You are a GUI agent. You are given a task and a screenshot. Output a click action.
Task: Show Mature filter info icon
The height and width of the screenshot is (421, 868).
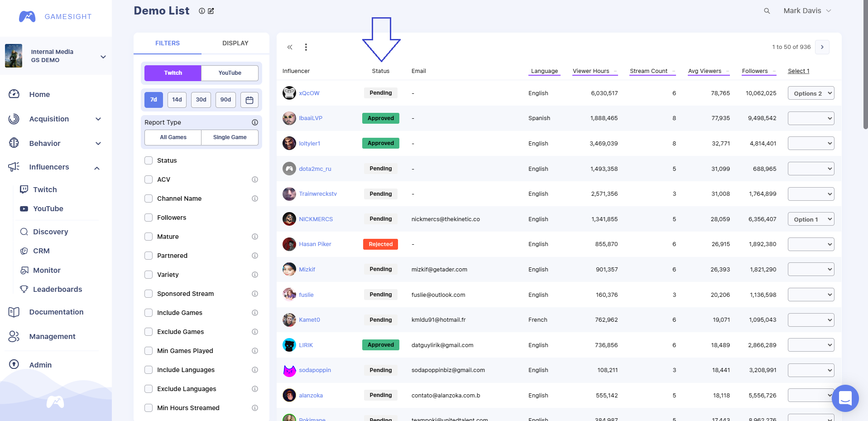255,237
